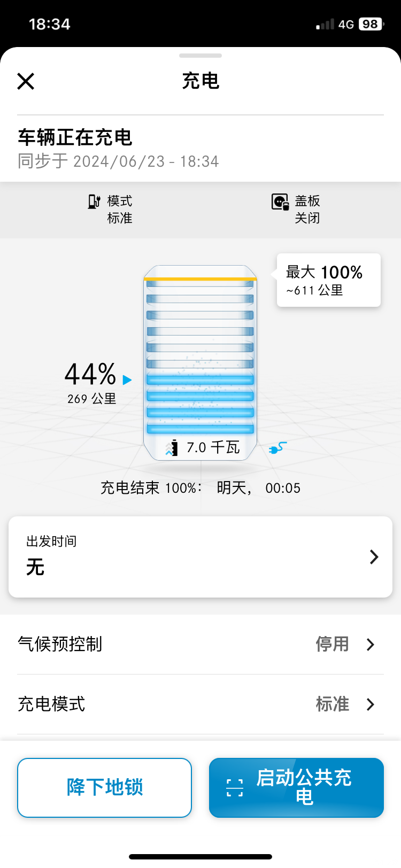Tap the charge port cover lock icon
This screenshot has width=401, height=868.
(280, 202)
